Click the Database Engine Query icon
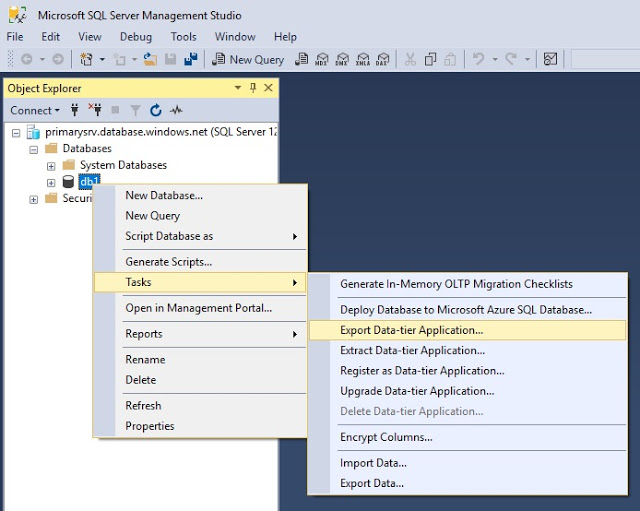640x511 pixels. [302, 60]
